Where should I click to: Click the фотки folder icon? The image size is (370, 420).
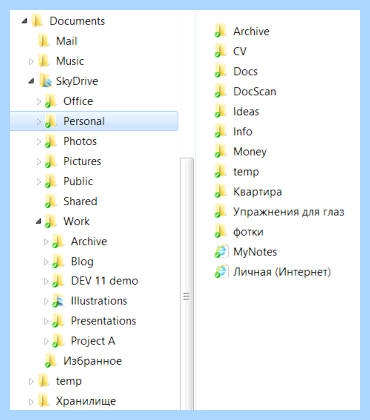click(x=221, y=231)
